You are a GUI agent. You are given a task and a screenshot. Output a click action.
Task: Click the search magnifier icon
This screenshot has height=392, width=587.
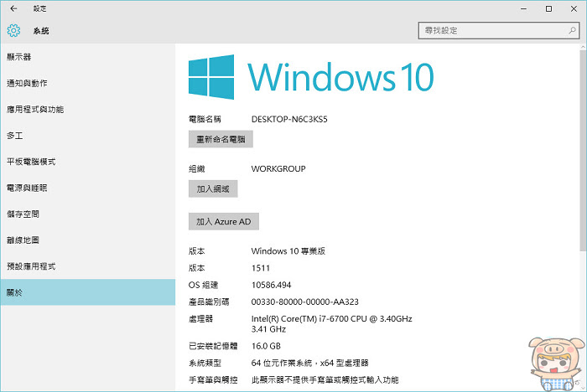(572, 30)
